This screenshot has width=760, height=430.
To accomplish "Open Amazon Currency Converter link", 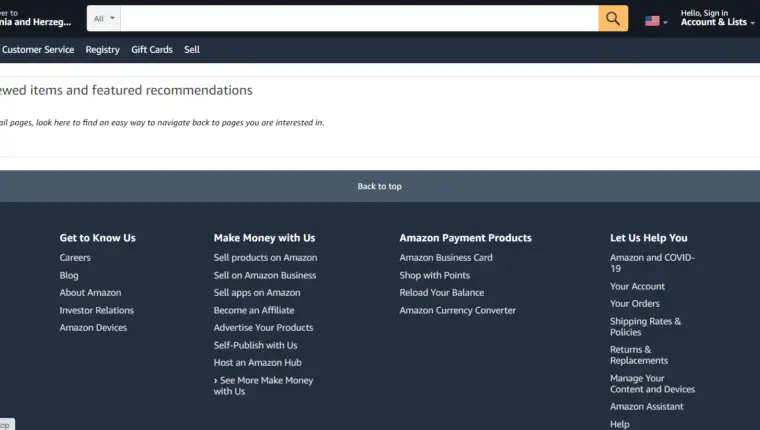I will click(x=458, y=310).
